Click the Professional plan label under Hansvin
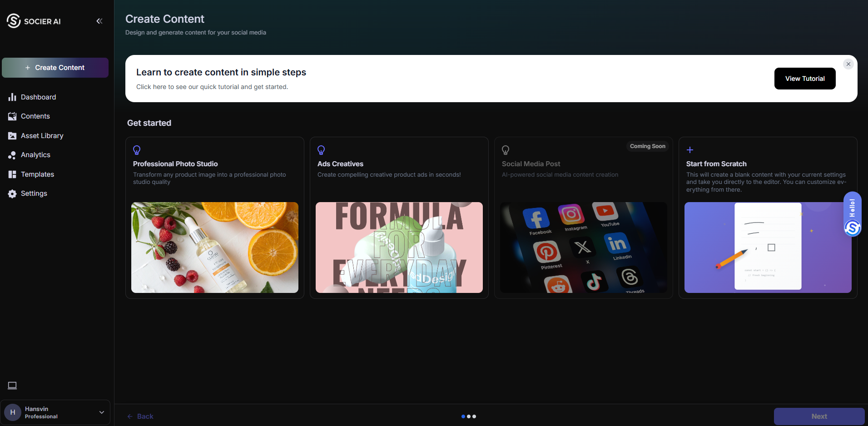Image resolution: width=868 pixels, height=426 pixels. coord(41,416)
